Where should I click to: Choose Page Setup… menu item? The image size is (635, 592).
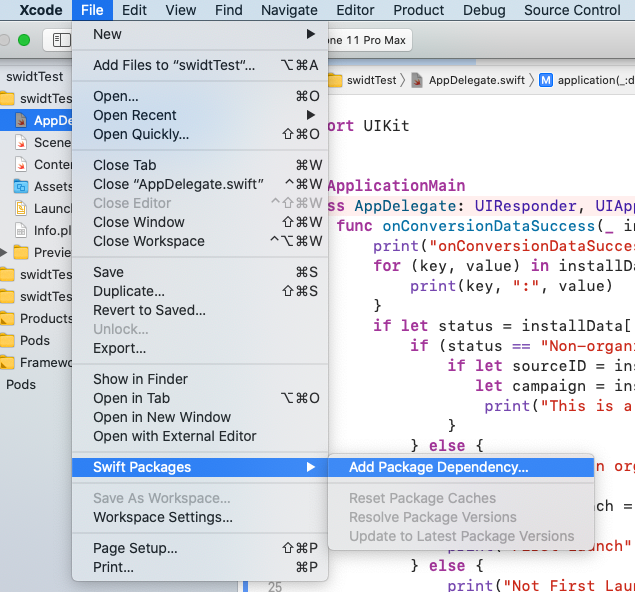click(200, 548)
